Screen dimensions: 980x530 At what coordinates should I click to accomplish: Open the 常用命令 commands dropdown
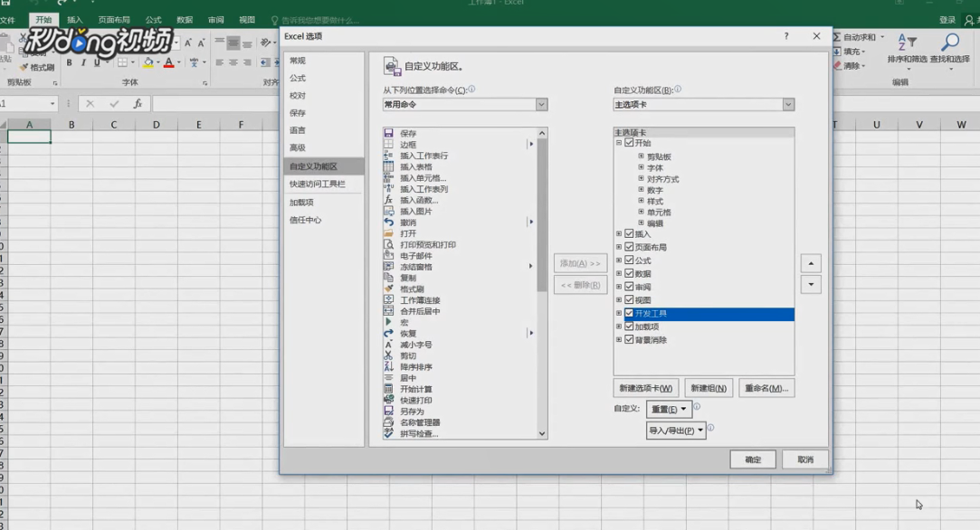pos(541,104)
